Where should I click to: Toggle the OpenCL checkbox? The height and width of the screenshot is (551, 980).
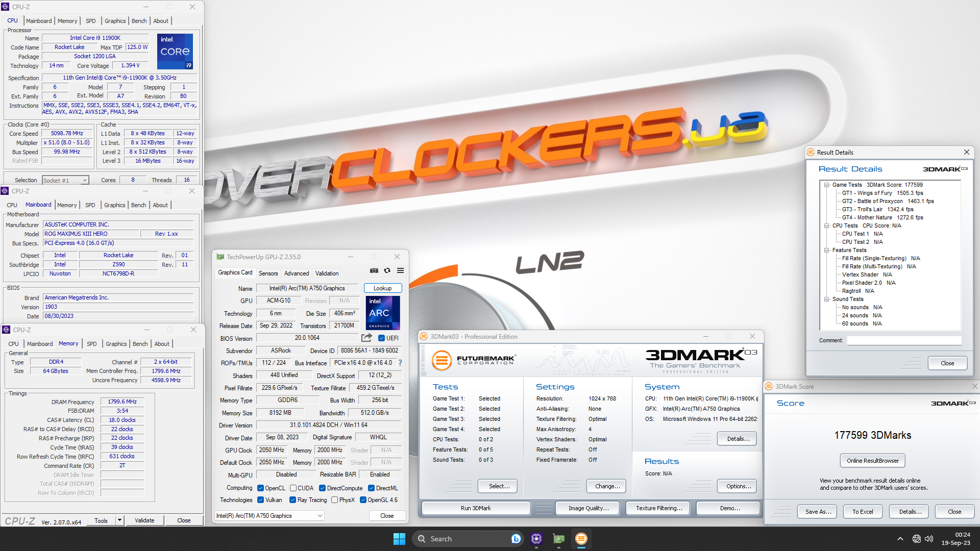coord(261,488)
